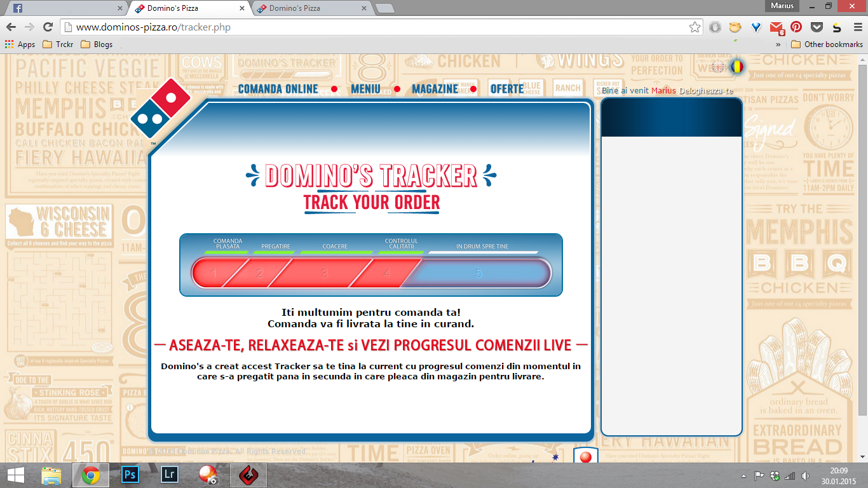Switch to the third Domino's Pizza tab
This screenshot has height=488, width=868.
(x=311, y=8)
